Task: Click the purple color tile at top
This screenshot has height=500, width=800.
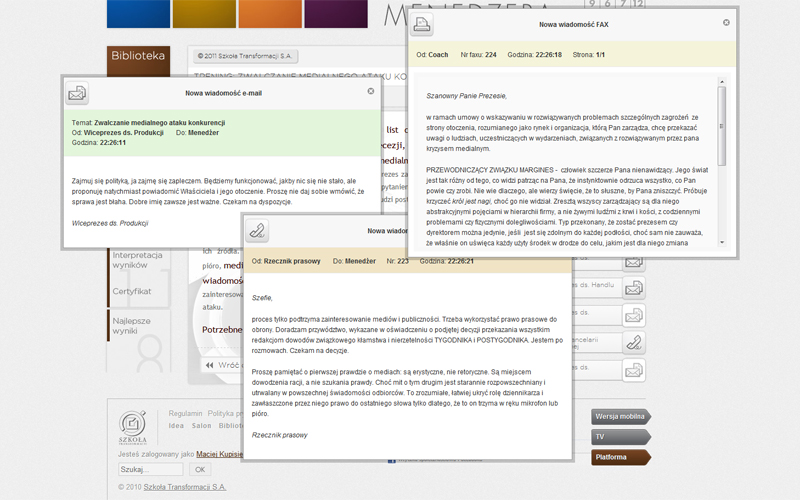Action: pyautogui.click(x=336, y=14)
